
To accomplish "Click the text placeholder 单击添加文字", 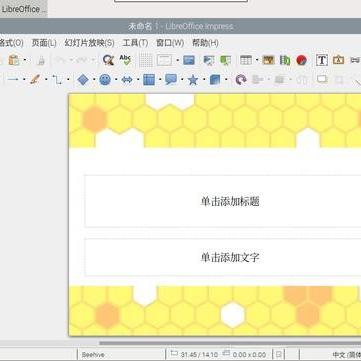I will pyautogui.click(x=230, y=257).
